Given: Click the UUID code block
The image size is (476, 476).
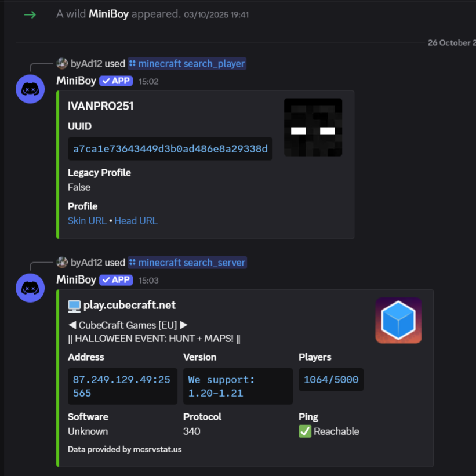Looking at the screenshot, I should click(x=170, y=149).
